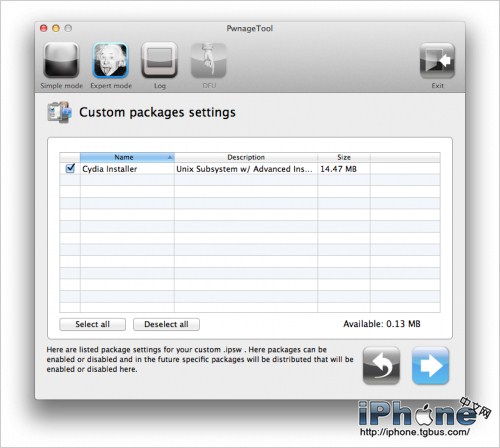This screenshot has height=448, width=500.
Task: Open the iphone.tgbus.com watermark link
Action: [x=415, y=432]
